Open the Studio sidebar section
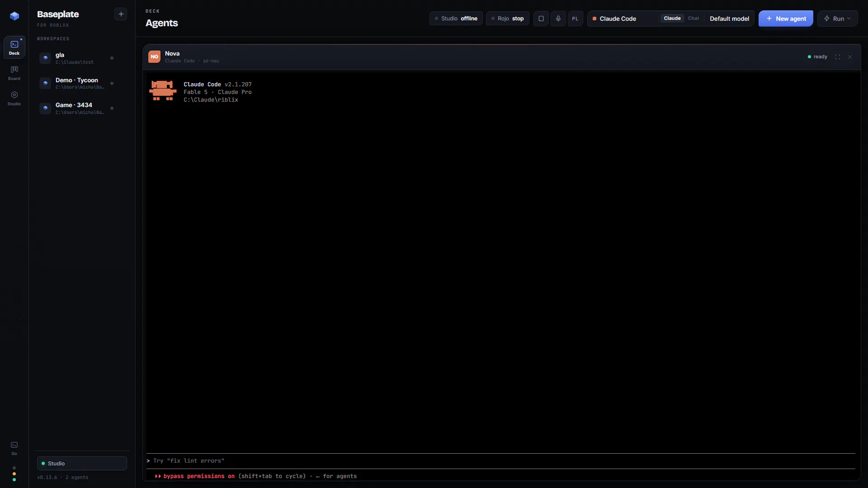 click(14, 98)
